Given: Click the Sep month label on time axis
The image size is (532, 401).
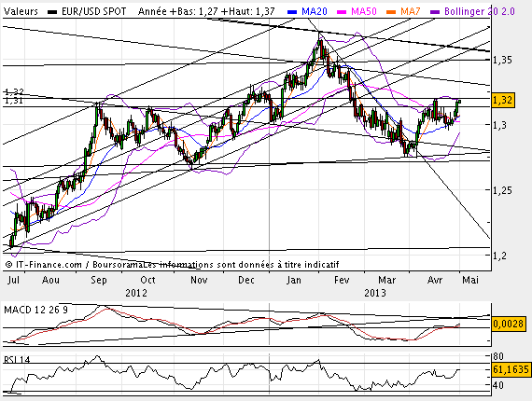Looking at the screenshot, I should (x=99, y=281).
